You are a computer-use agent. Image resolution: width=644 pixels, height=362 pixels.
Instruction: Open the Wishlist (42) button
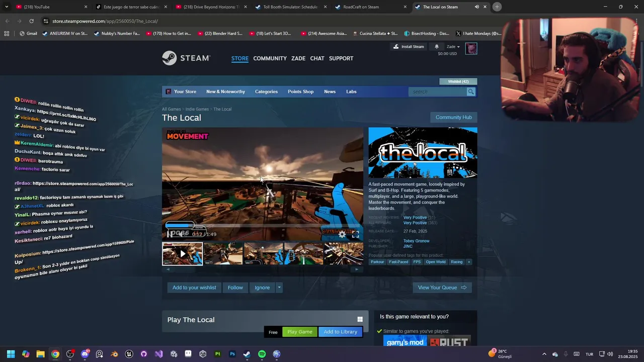[x=458, y=81]
